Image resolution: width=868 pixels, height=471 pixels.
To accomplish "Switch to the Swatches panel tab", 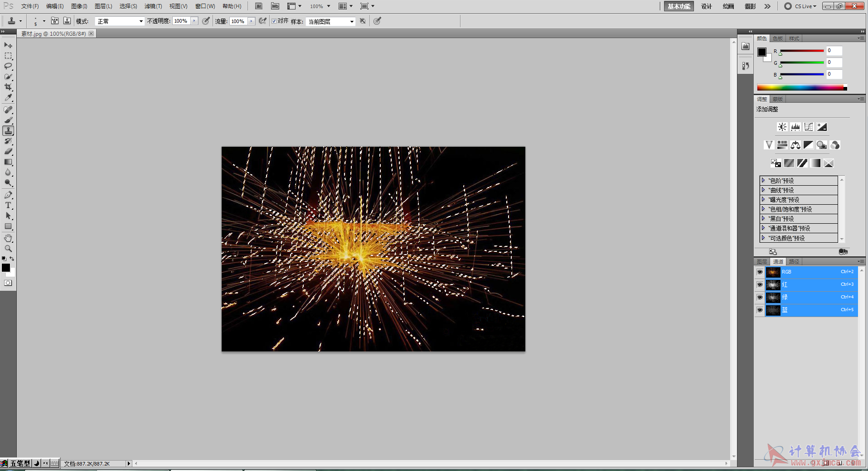I will pos(778,38).
